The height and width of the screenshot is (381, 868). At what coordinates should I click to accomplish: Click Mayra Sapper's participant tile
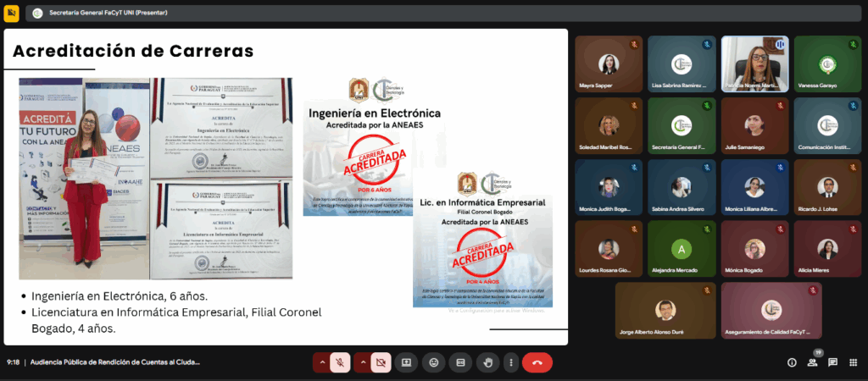click(x=608, y=63)
